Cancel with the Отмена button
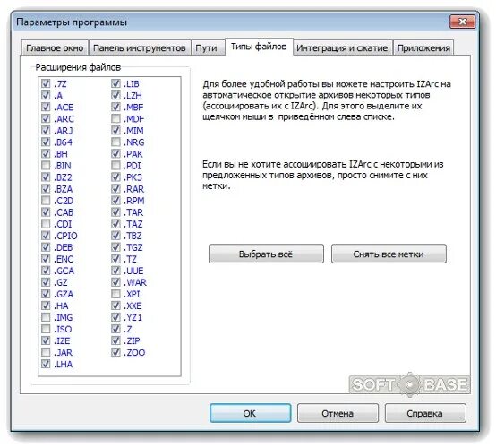This screenshot has width=496, height=448. (x=338, y=413)
